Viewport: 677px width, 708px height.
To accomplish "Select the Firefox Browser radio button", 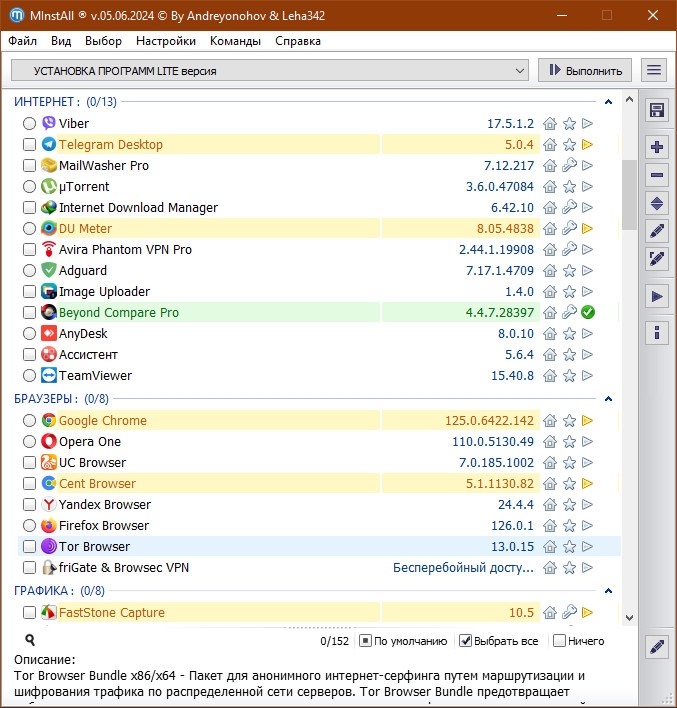I will click(29, 526).
